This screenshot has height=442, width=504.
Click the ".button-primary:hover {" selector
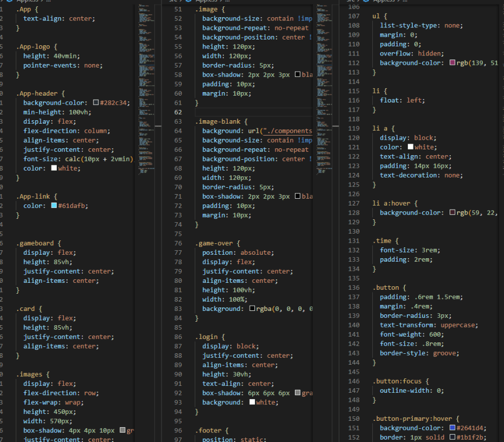416,419
